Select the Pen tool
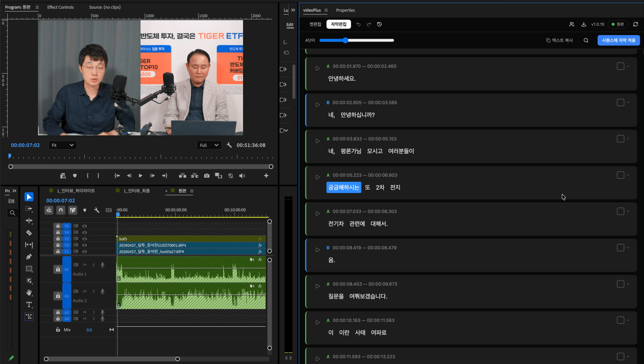644x364 pixels. 29,257
